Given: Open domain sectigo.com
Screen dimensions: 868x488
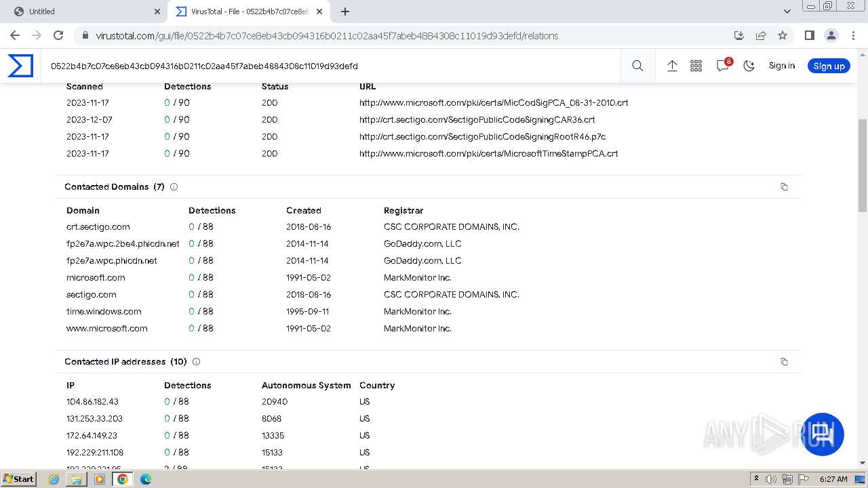Looking at the screenshot, I should click(x=91, y=295).
